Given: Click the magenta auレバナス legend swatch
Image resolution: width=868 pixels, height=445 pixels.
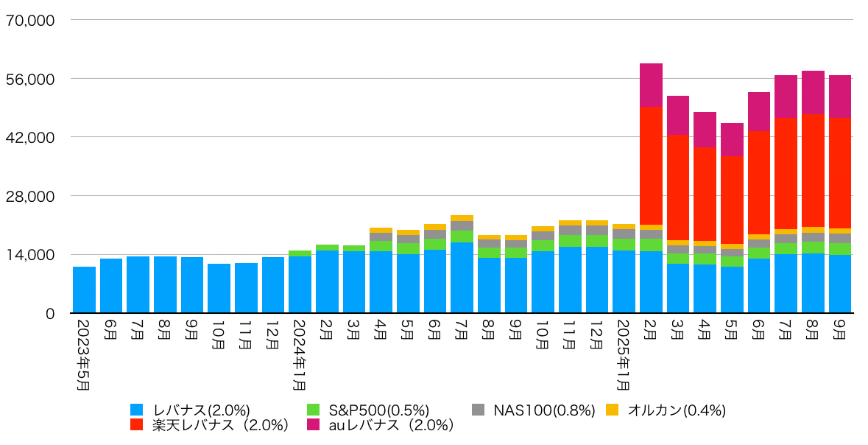Looking at the screenshot, I should [x=313, y=425].
